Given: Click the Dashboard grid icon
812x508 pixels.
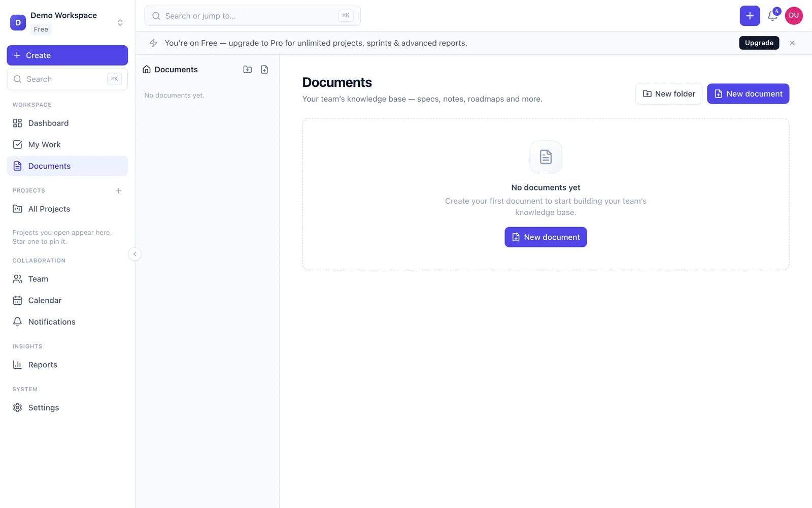Looking at the screenshot, I should tap(17, 123).
